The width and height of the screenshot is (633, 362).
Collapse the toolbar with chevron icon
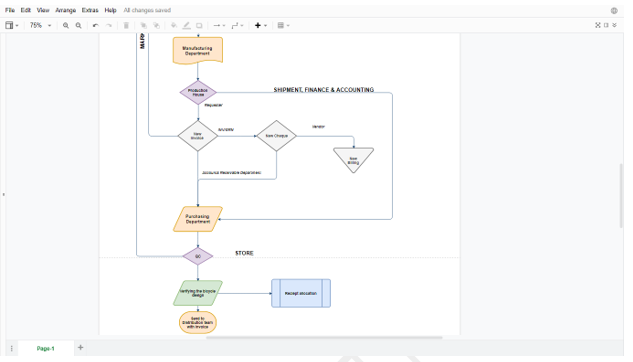pyautogui.click(x=614, y=25)
